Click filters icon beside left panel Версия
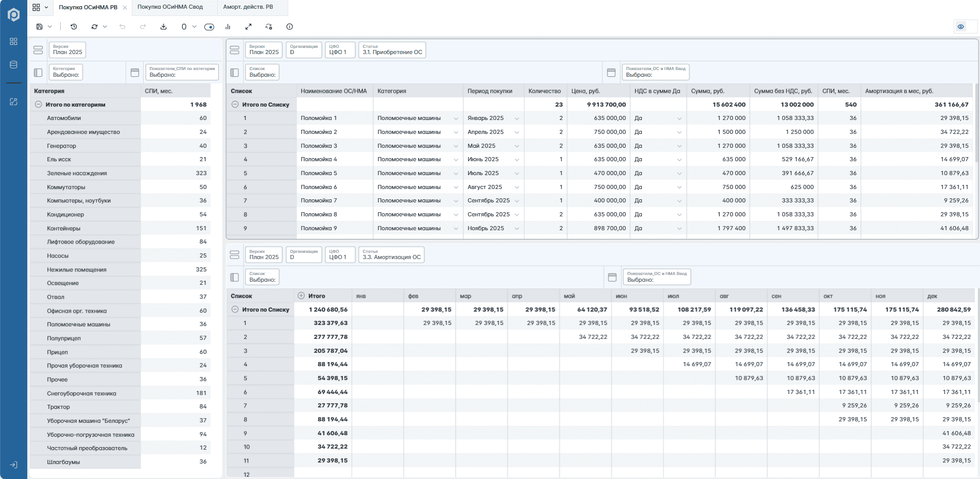Image resolution: width=980 pixels, height=479 pixels. click(x=38, y=50)
